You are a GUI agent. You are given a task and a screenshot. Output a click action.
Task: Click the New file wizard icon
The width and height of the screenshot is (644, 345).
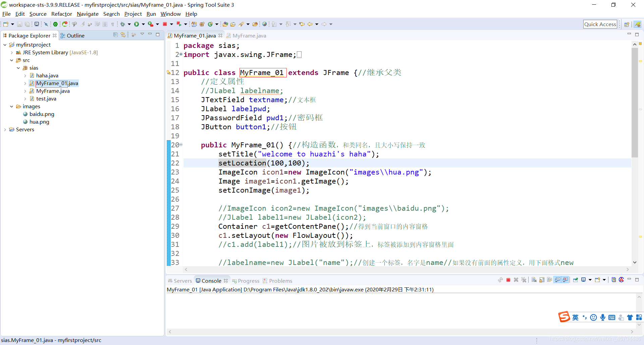(x=6, y=24)
